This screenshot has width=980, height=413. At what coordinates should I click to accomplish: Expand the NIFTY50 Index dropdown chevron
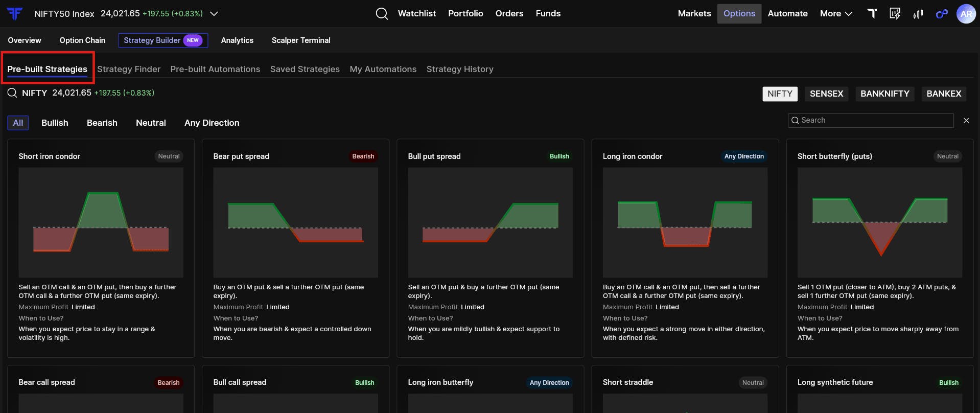pyautogui.click(x=214, y=14)
